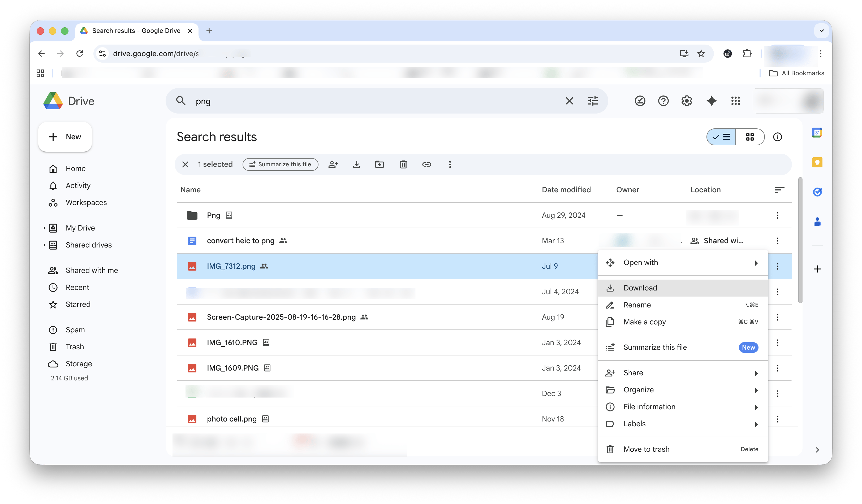Toggle the view details info panel
The height and width of the screenshot is (504, 862).
click(x=777, y=137)
